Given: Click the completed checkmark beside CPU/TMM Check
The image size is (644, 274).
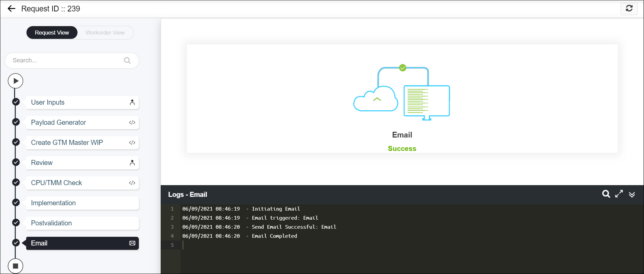Looking at the screenshot, I should [x=16, y=182].
